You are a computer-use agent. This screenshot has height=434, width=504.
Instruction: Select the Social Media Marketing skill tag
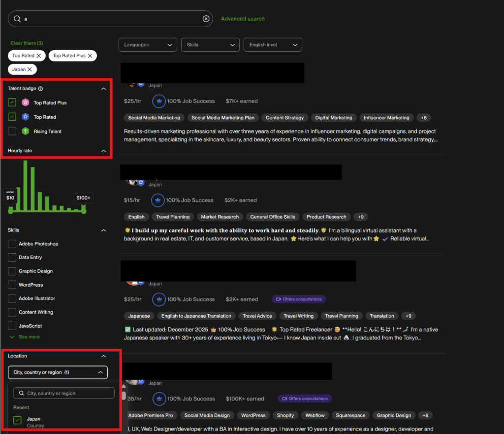tap(154, 118)
